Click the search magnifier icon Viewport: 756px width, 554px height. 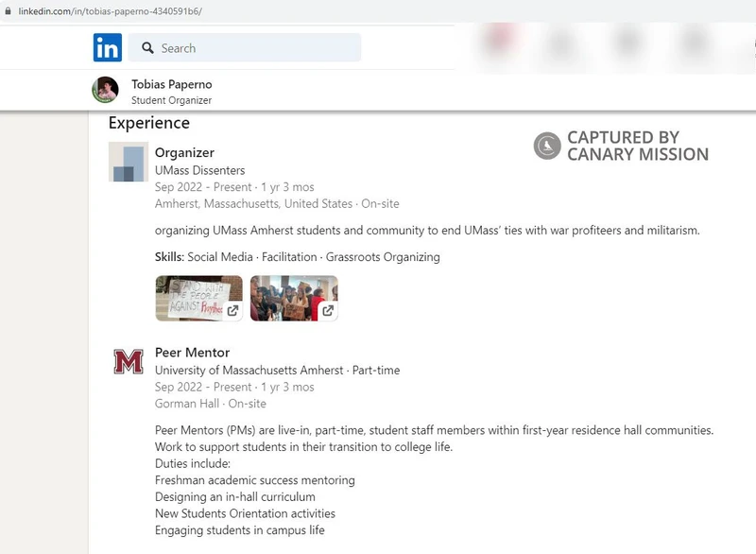click(x=147, y=47)
